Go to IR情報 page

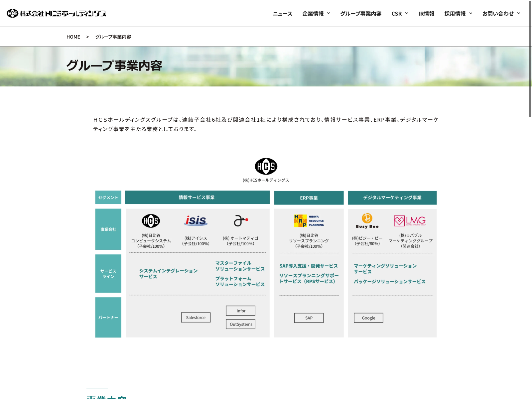426,14
